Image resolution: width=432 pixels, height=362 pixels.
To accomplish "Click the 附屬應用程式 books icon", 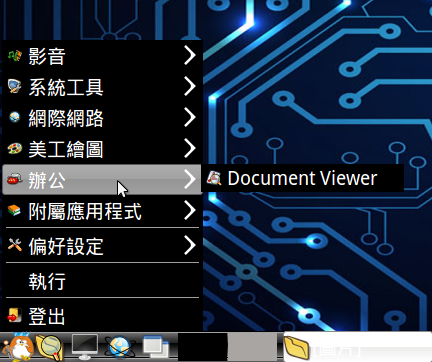I will coord(14,210).
